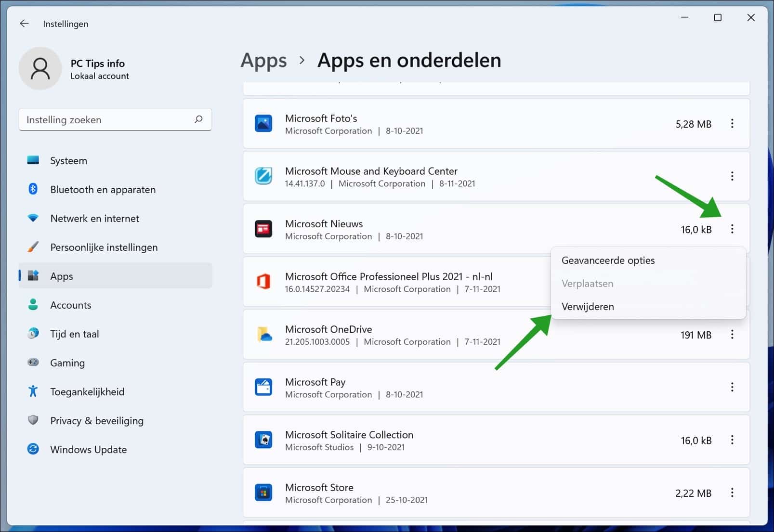Click the user profile avatar icon
This screenshot has width=774, height=532.
coord(40,68)
